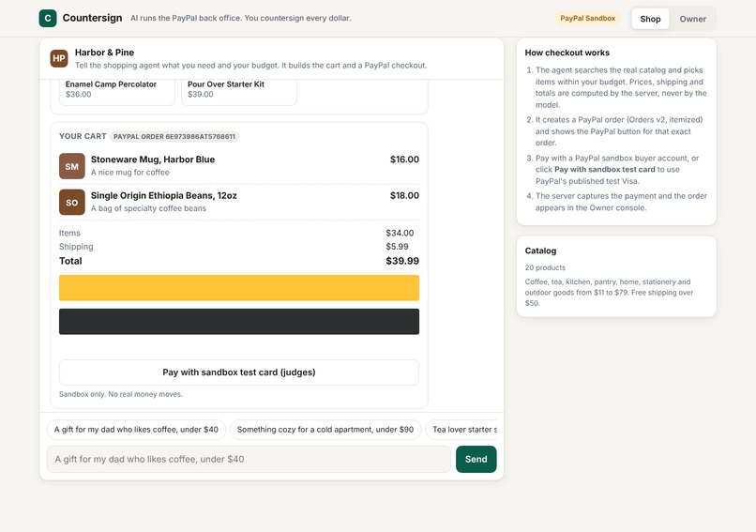
Task: Click the YOUR CART label
Action: point(83,136)
